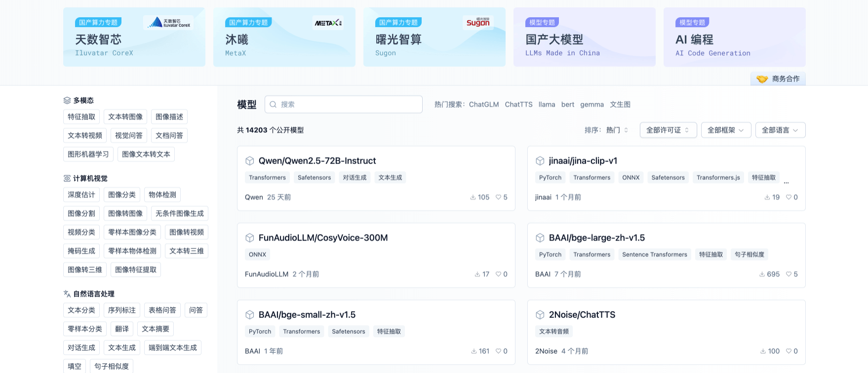Click the heart icon on 2Noise/ChatTTS card

[x=789, y=351]
